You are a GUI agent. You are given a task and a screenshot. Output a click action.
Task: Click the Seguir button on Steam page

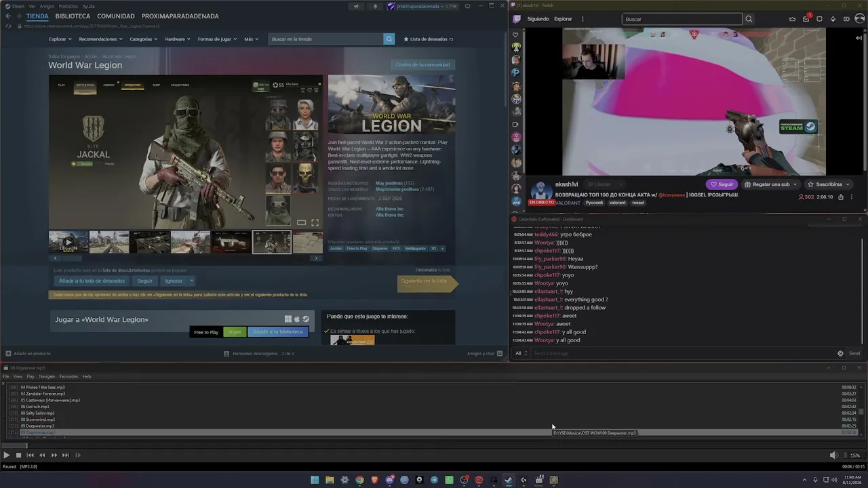[145, 281]
